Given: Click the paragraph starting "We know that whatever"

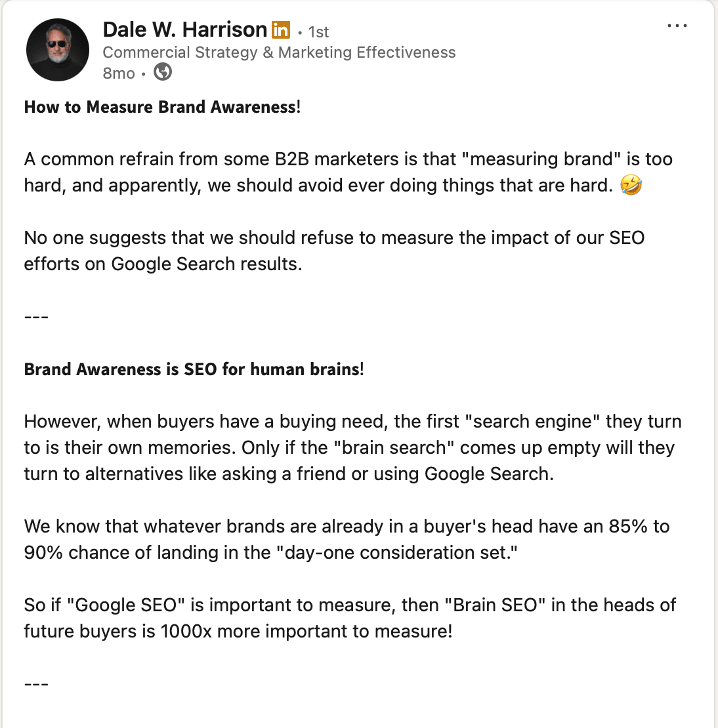Looking at the screenshot, I should [x=347, y=539].
